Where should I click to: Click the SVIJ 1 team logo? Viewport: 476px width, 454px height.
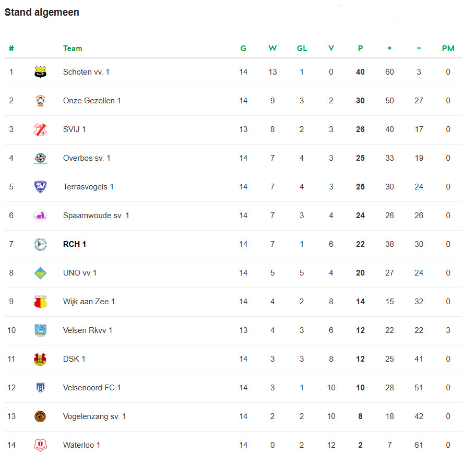click(40, 130)
